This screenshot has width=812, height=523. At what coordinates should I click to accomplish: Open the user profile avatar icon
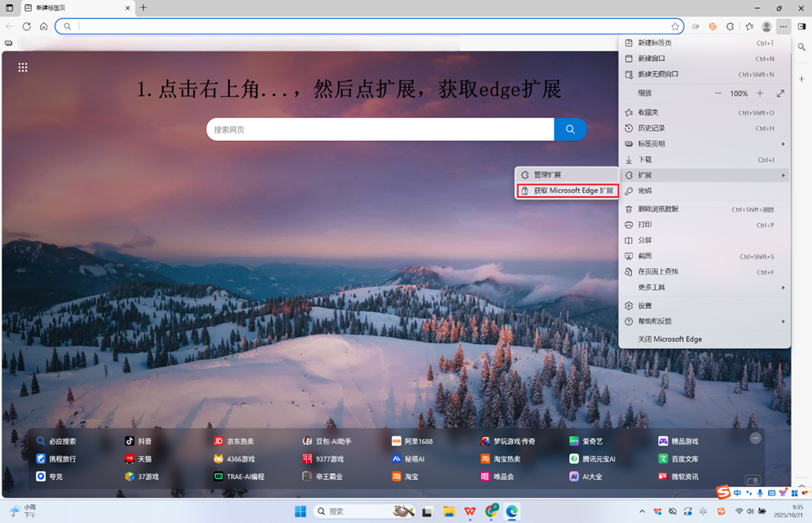(766, 26)
